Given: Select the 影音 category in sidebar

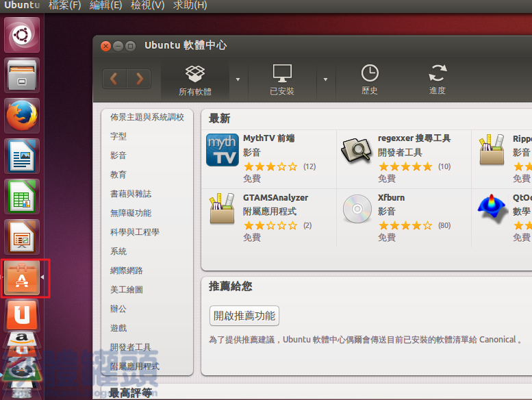Looking at the screenshot, I should 118,155.
